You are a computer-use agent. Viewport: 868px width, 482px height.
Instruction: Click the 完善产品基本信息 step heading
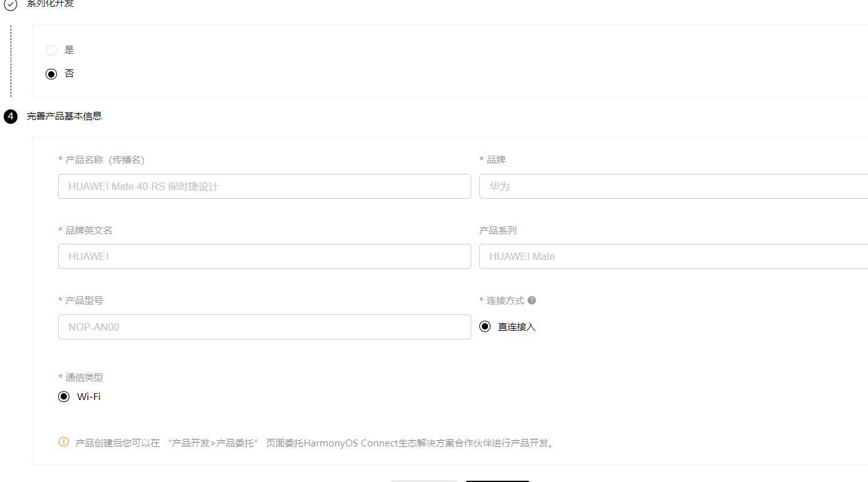(64, 116)
